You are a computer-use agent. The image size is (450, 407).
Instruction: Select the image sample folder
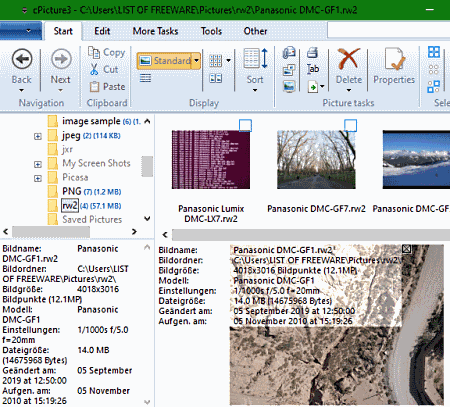[x=91, y=121]
